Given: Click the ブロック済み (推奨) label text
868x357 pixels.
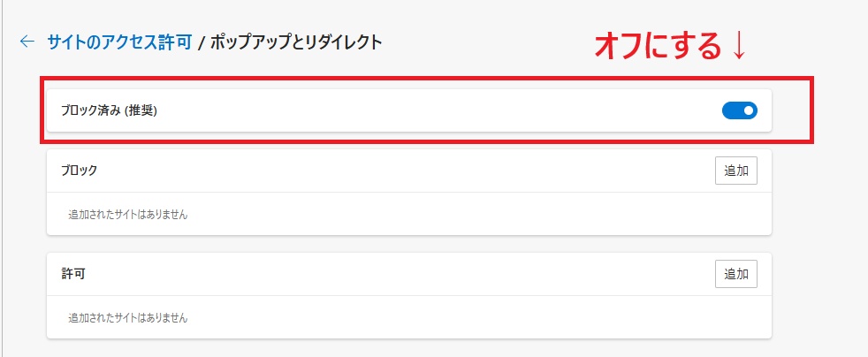Looking at the screenshot, I should pos(109,111).
